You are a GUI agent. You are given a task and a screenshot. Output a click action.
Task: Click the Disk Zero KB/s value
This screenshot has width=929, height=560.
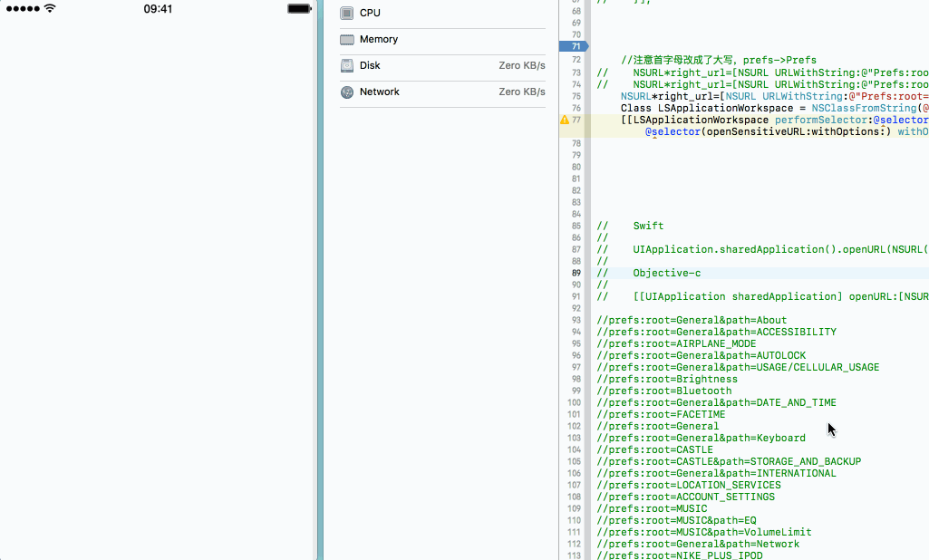(521, 66)
